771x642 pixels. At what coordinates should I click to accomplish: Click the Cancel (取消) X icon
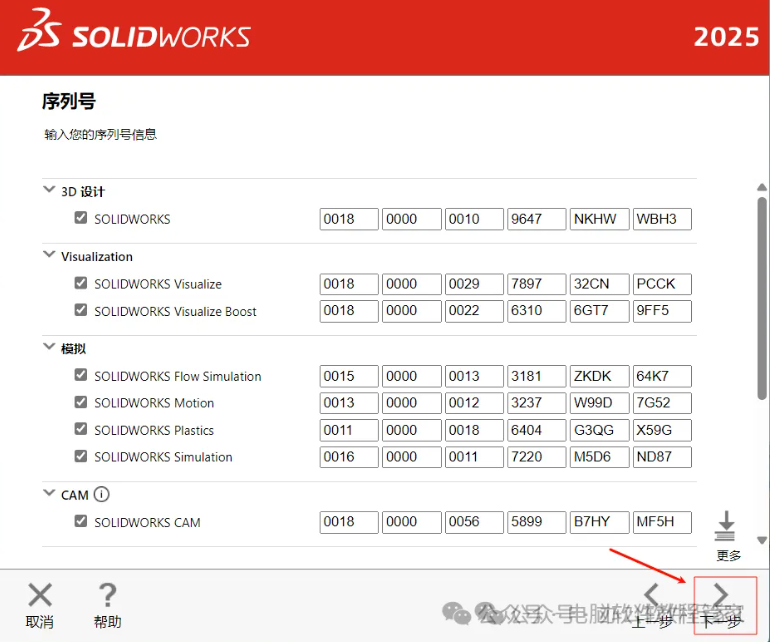[40, 595]
